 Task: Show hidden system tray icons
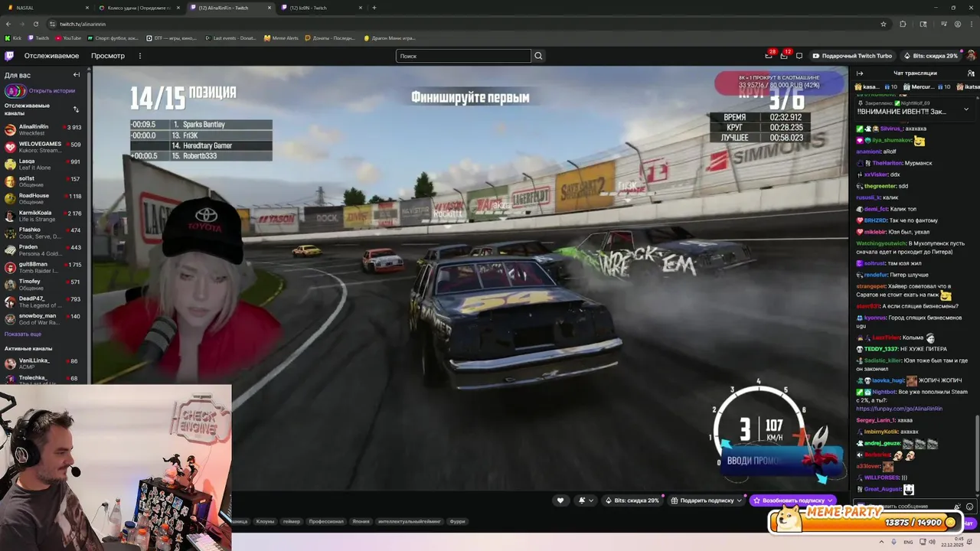tap(880, 542)
